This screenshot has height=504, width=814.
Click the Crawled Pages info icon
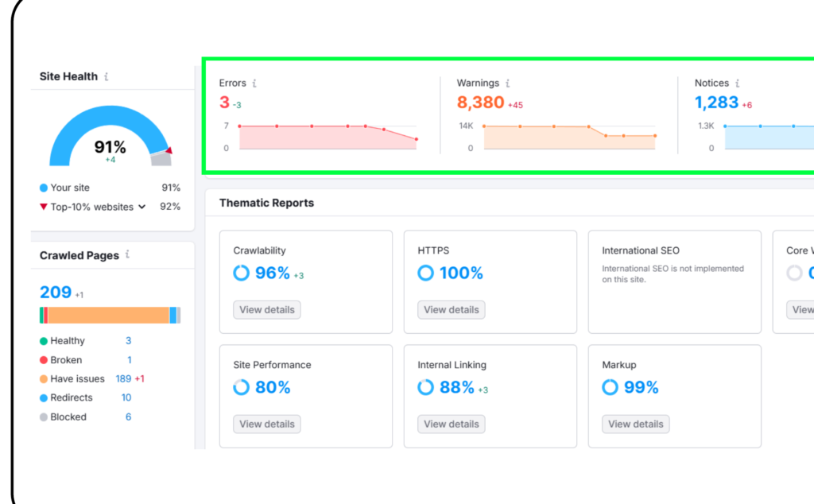tap(127, 254)
